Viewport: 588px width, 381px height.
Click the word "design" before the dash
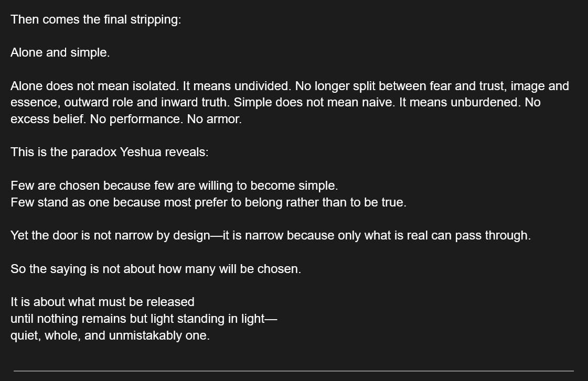[x=190, y=236]
